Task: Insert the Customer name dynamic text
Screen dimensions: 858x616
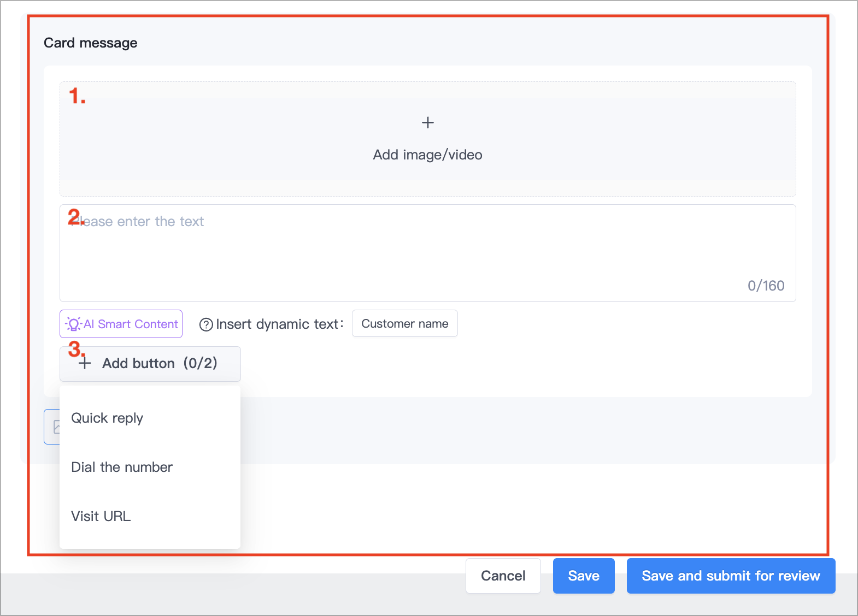Action: pyautogui.click(x=405, y=324)
